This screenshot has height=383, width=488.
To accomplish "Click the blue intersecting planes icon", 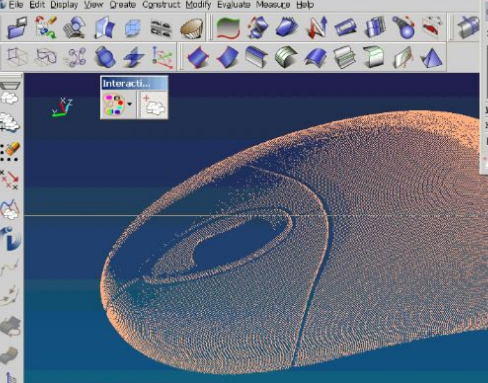I will click(x=134, y=57).
